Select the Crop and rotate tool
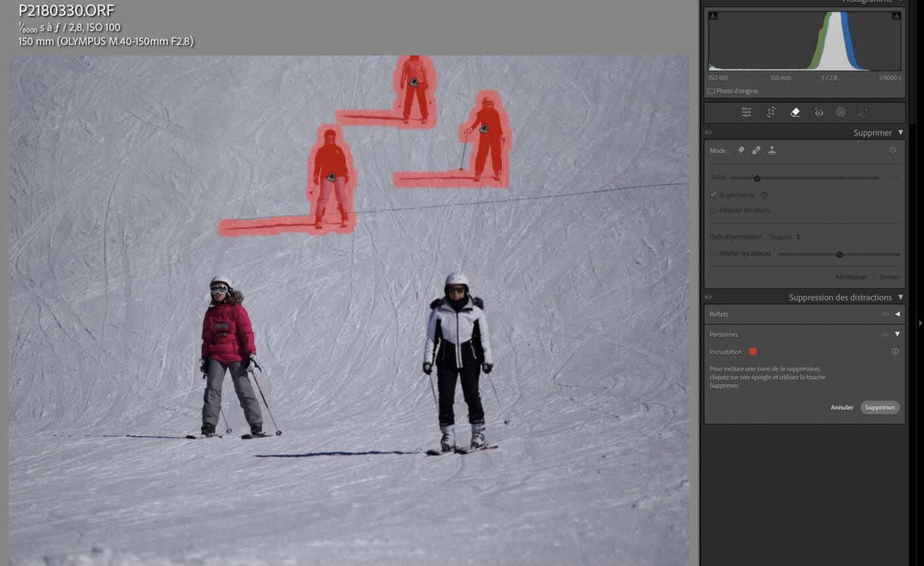The width and height of the screenshot is (924, 566). (x=771, y=112)
